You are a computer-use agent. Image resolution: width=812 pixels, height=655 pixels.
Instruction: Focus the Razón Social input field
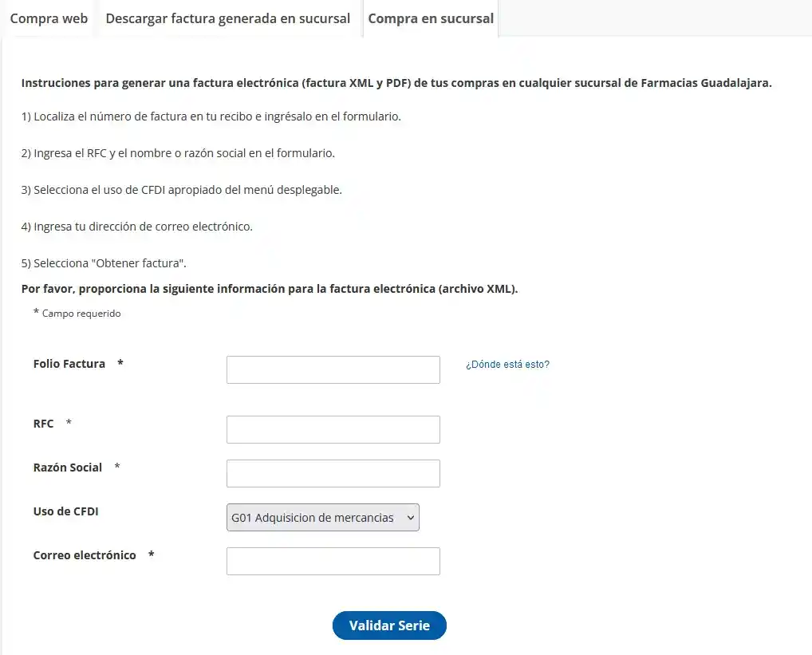(x=333, y=473)
